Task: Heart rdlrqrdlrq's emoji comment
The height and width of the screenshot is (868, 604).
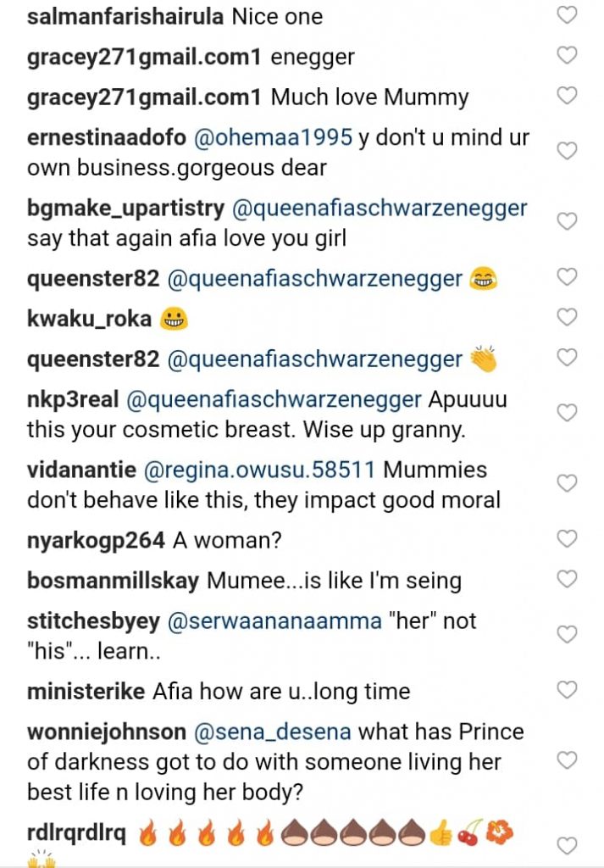Action: click(x=567, y=844)
